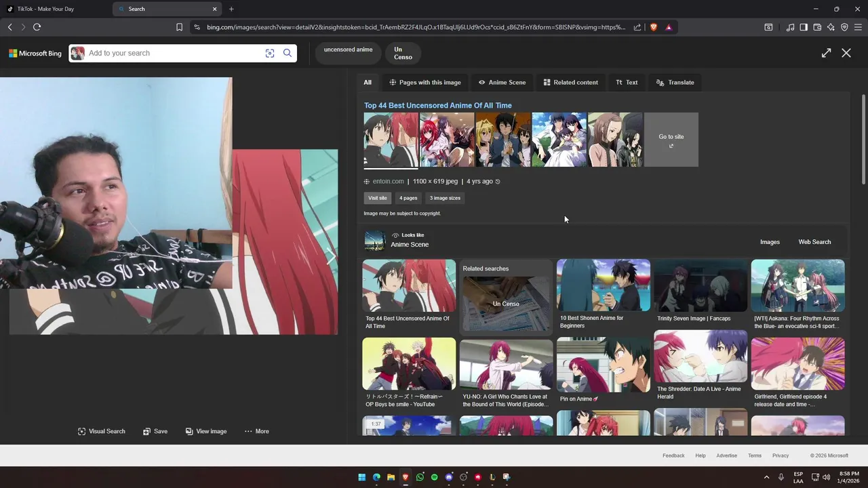Viewport: 868px width, 488px height.
Task: Bookmark this page with the bookmark icon
Action: pos(179,27)
